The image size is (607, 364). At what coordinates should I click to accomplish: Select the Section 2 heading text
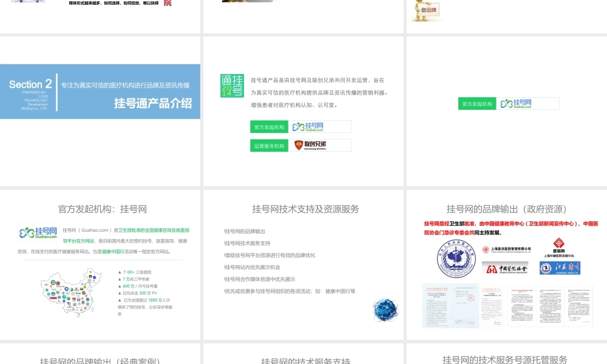(x=30, y=84)
